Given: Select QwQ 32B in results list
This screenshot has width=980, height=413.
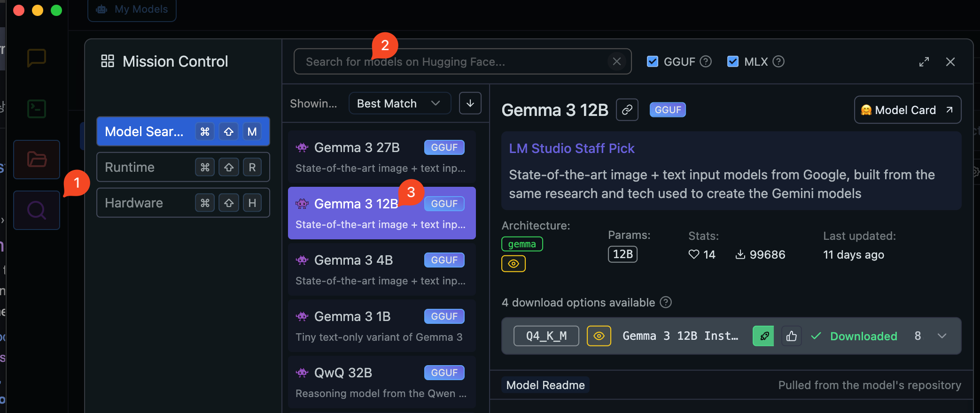Looking at the screenshot, I should click(x=382, y=382).
